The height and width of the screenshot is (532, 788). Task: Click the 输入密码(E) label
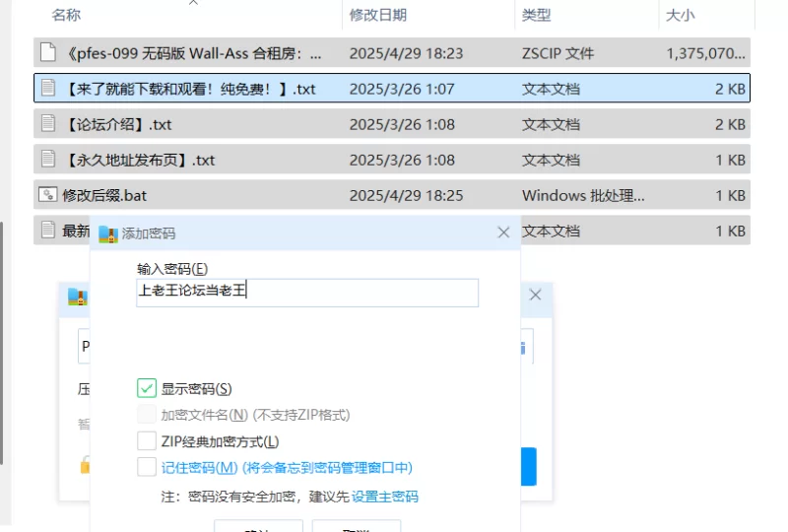tap(172, 269)
